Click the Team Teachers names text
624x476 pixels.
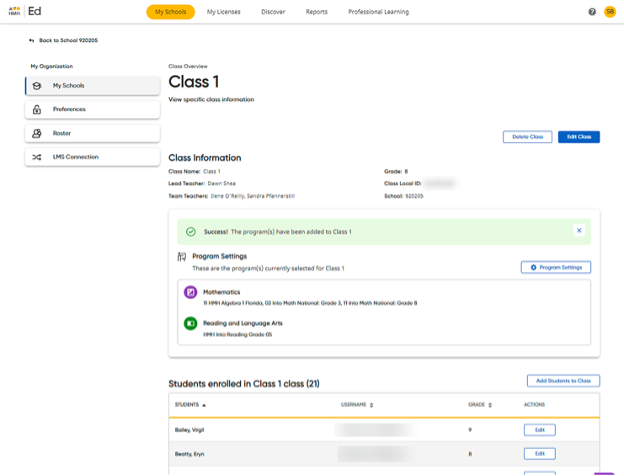[x=253, y=196]
